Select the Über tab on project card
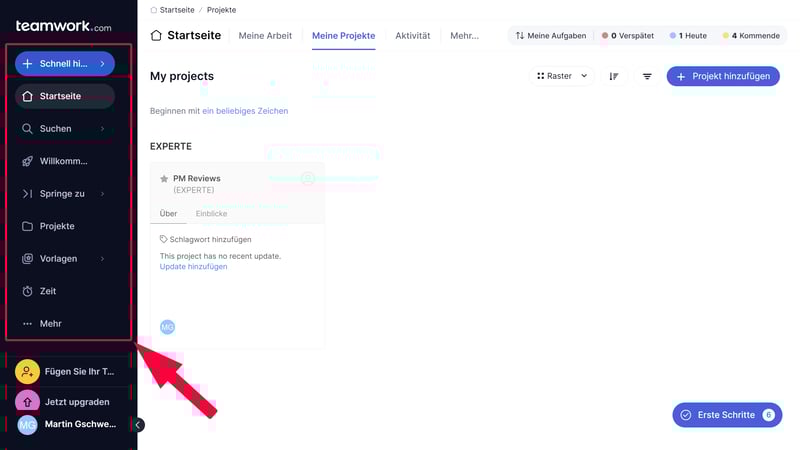The image size is (800, 450). (x=168, y=213)
